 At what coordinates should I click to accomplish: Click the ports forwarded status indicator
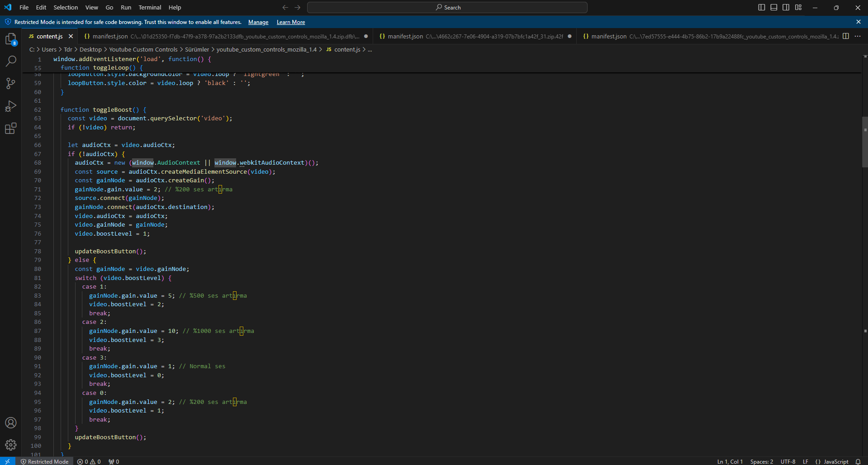pos(114,461)
